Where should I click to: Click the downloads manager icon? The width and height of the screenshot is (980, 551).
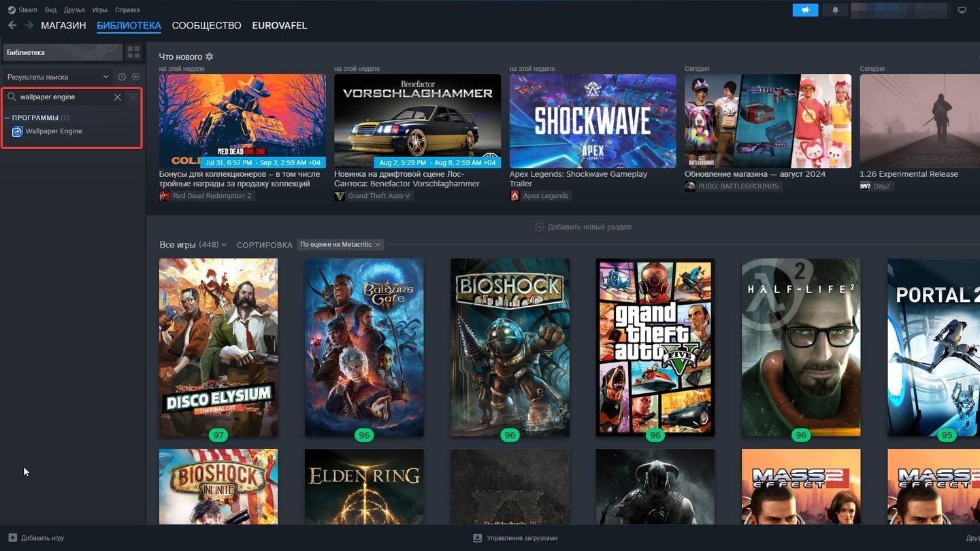[478, 538]
